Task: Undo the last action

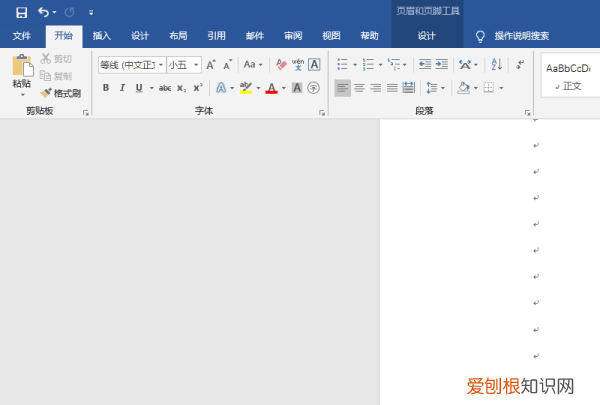Action: click(x=43, y=12)
